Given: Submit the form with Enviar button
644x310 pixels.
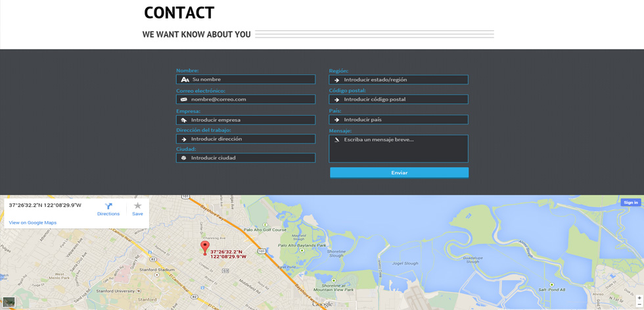Looking at the screenshot, I should (400, 172).
